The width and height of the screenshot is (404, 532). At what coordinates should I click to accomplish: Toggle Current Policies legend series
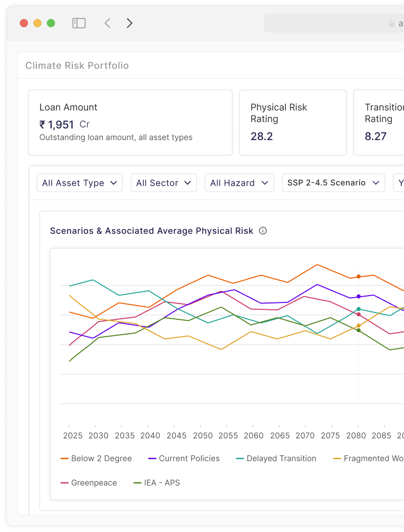(184, 458)
